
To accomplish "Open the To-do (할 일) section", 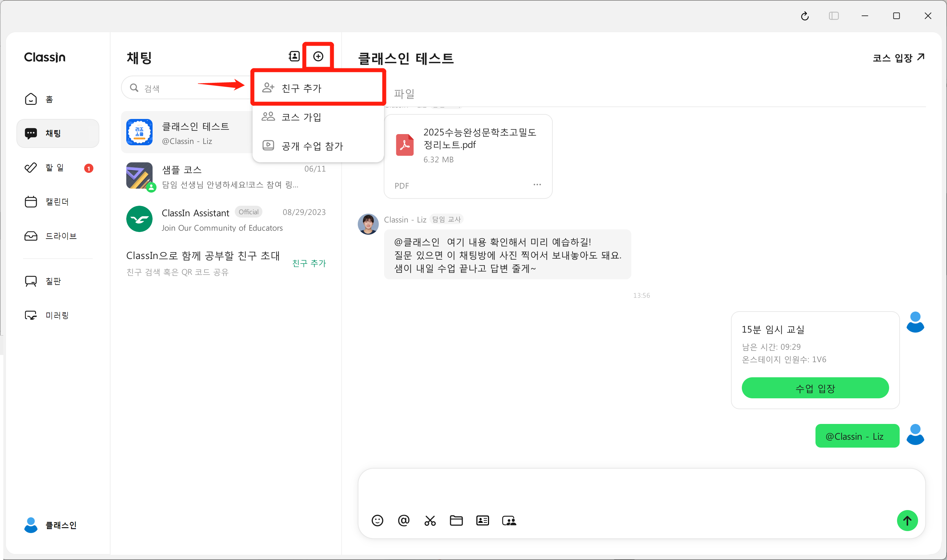I will [58, 168].
